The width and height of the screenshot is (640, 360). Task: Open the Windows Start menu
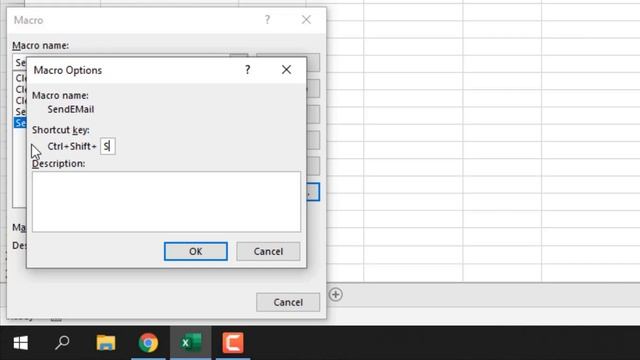[x=21, y=343]
